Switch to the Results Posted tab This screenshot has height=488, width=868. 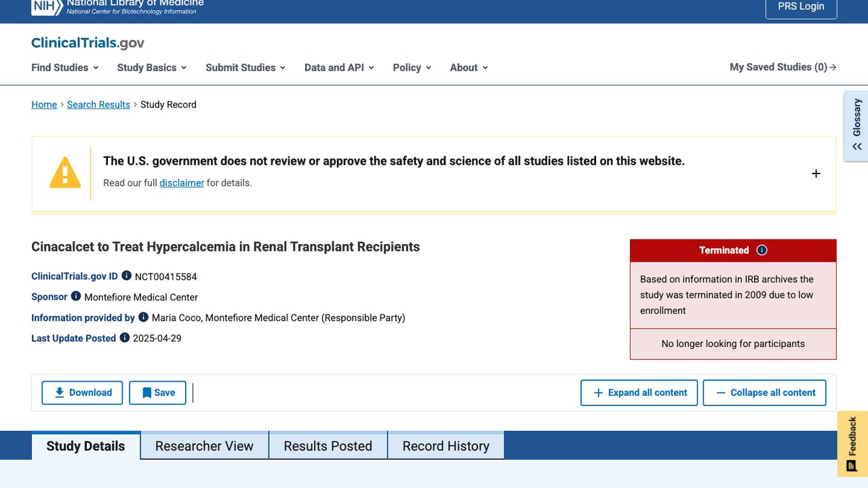[328, 445]
